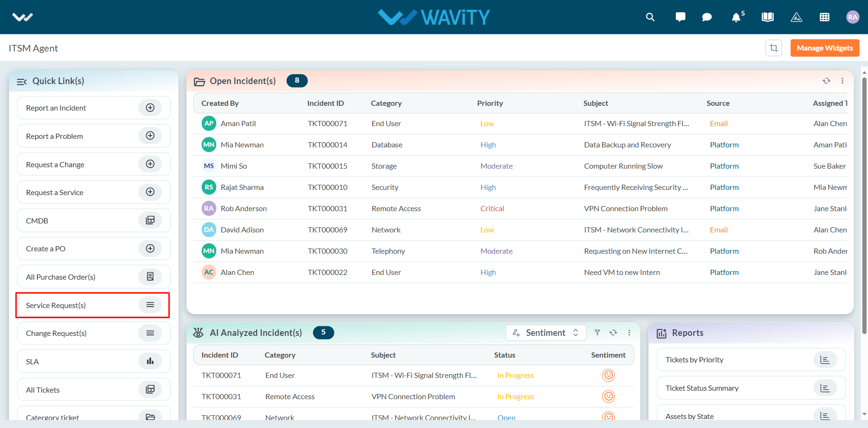Open the knowledge book icon
Viewport: 868px width, 428px height.
767,17
